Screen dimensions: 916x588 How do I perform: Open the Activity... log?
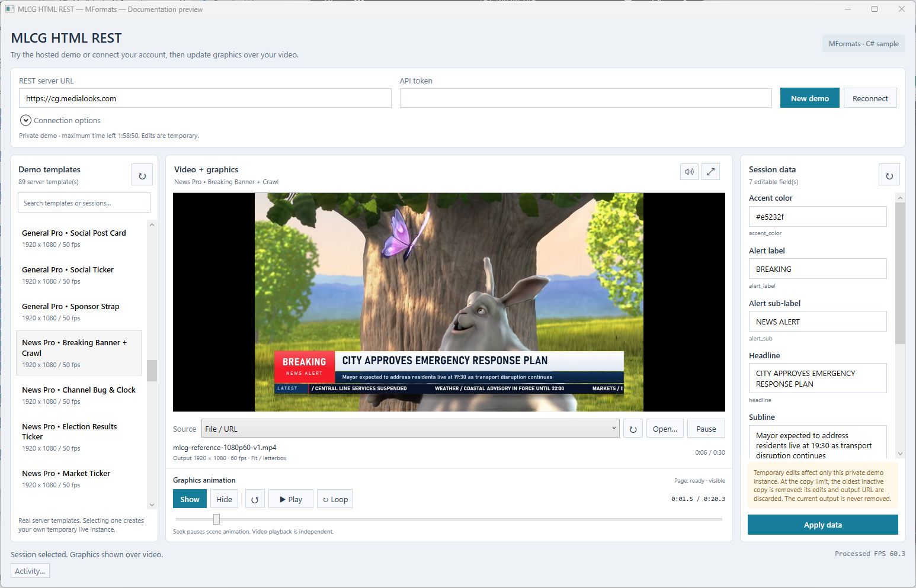[x=30, y=571]
